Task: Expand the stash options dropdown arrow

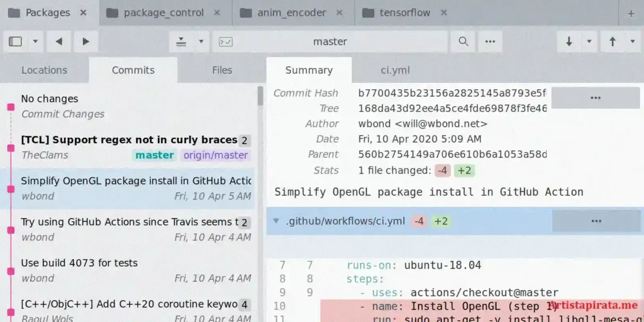Action: tap(201, 42)
